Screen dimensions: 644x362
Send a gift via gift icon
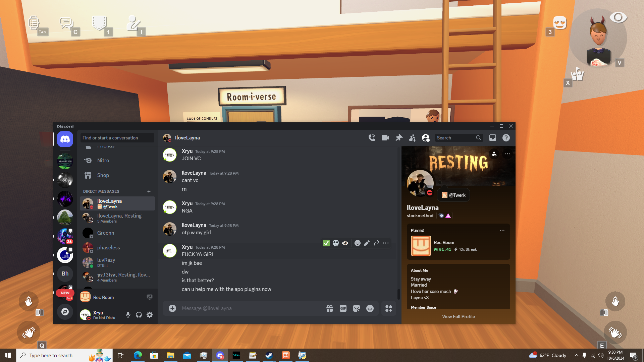coord(330,308)
